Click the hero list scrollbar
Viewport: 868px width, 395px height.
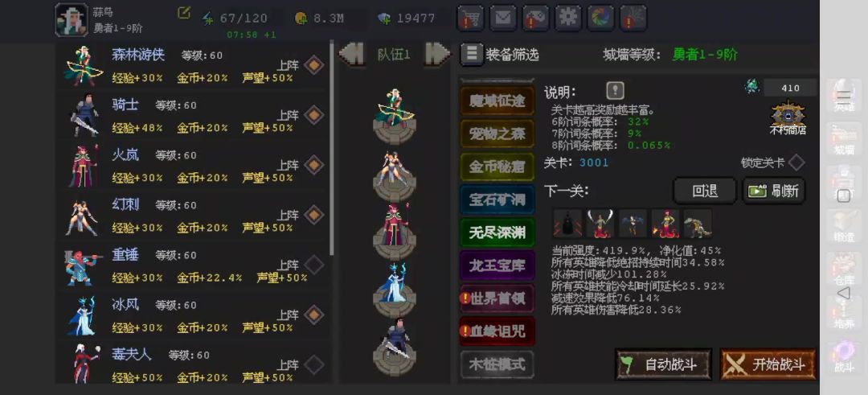point(332,149)
